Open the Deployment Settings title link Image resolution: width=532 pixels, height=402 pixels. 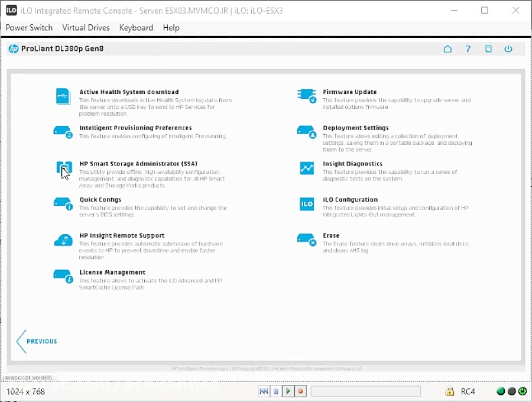(x=355, y=128)
